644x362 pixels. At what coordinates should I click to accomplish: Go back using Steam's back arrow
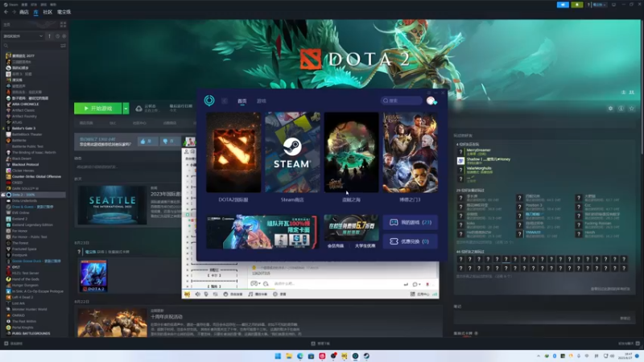coord(6,12)
